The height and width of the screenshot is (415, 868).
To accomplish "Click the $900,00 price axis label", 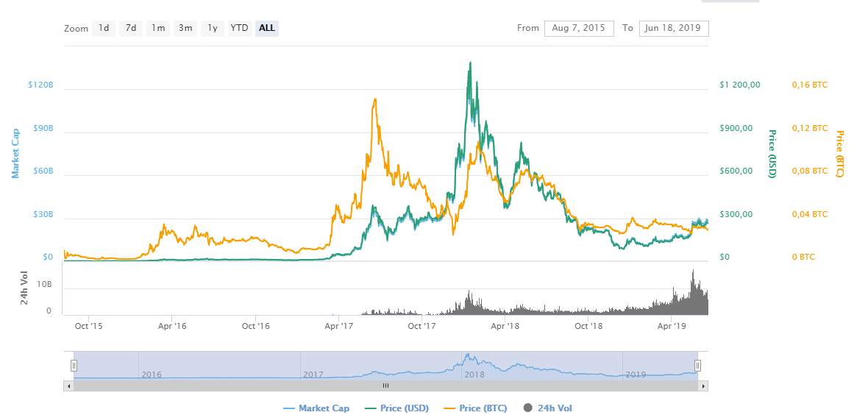I will [736, 128].
